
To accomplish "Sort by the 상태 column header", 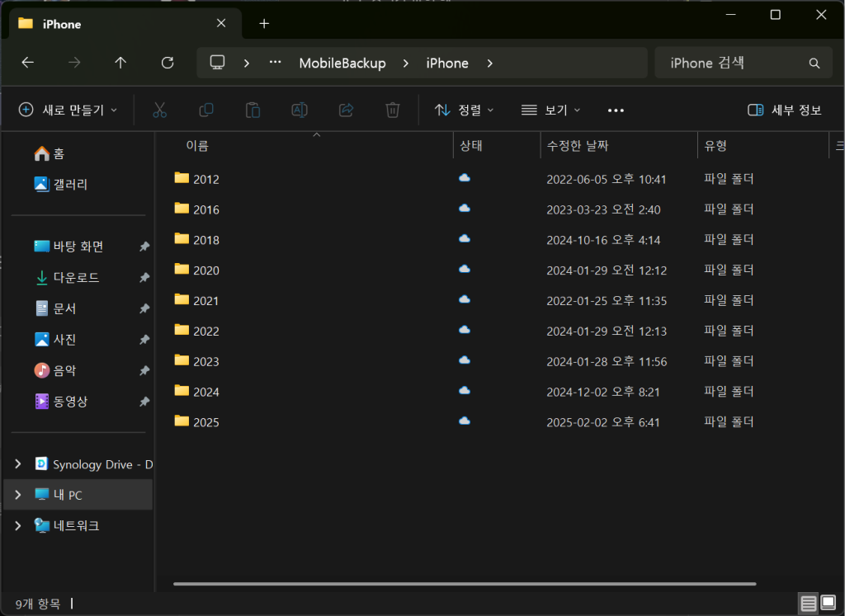I will (471, 146).
